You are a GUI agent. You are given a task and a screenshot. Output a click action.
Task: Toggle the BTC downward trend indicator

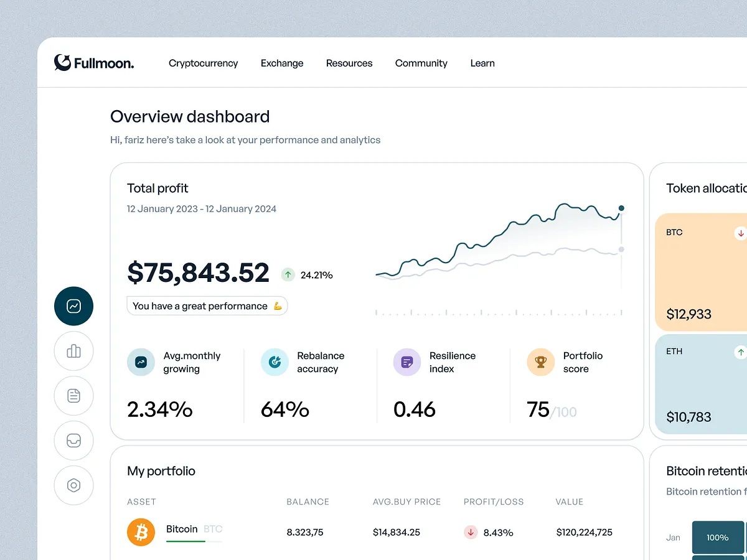pos(740,233)
